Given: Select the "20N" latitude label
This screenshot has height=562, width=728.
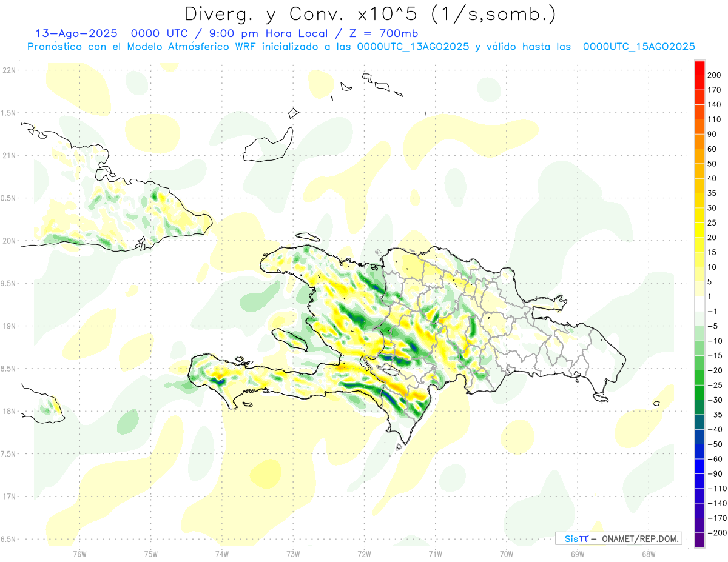Looking at the screenshot, I should [x=9, y=241].
